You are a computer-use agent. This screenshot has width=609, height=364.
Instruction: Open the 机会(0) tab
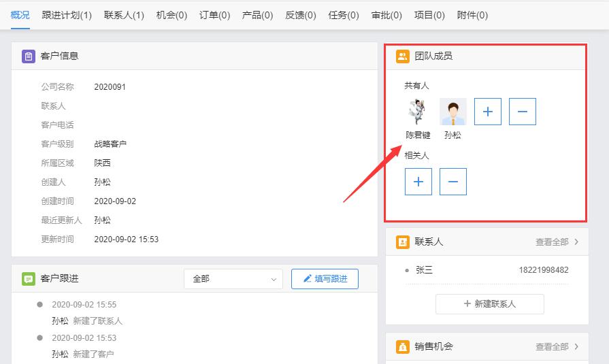(x=171, y=15)
